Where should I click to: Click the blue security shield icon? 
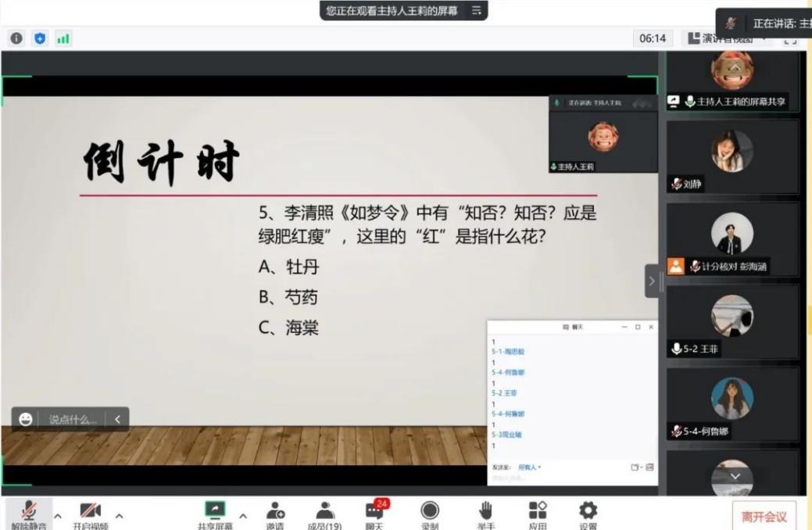(40, 38)
